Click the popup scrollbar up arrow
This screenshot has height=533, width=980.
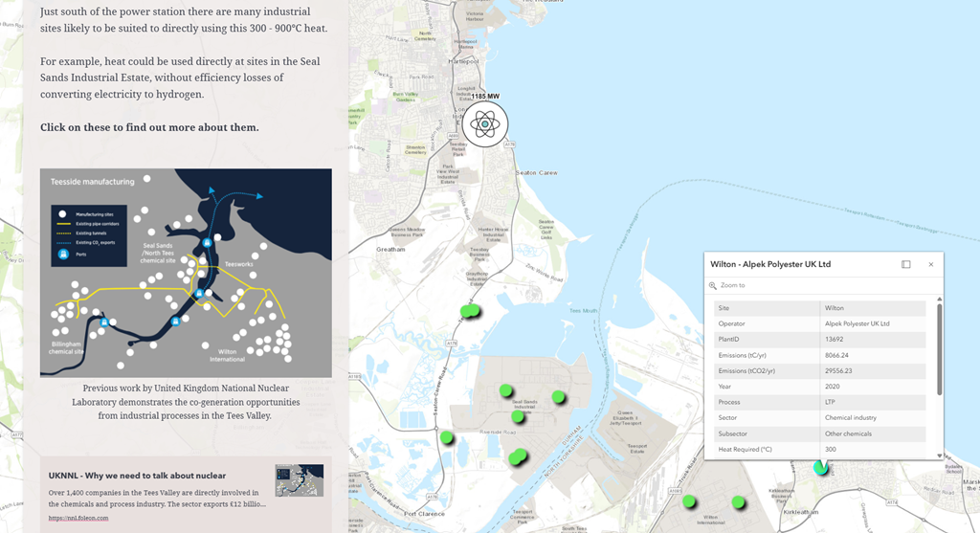pos(939,299)
